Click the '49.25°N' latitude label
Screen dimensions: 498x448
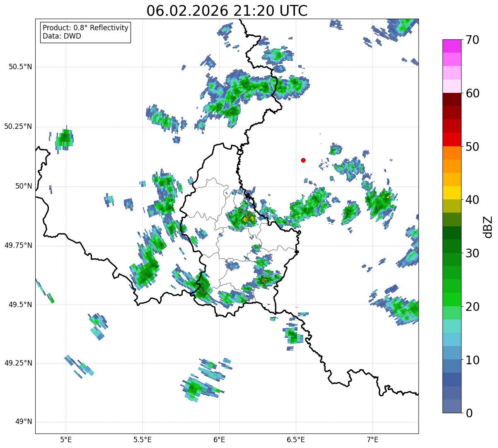point(18,363)
